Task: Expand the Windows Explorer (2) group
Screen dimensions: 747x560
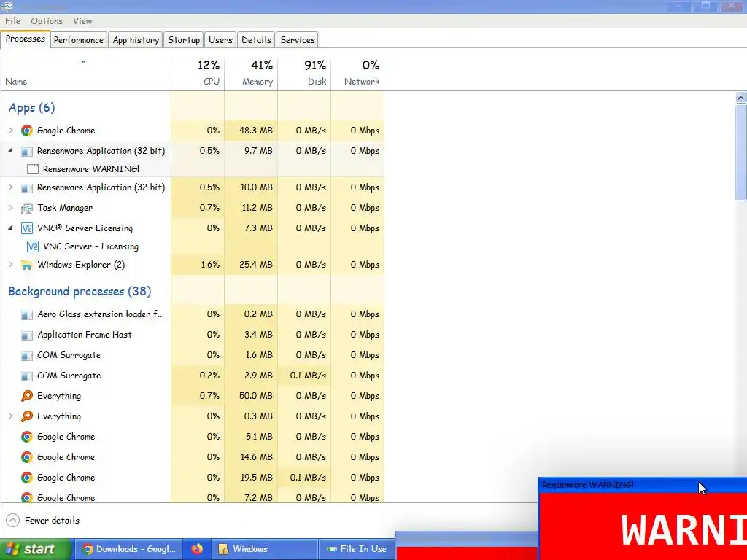Action: click(10, 264)
